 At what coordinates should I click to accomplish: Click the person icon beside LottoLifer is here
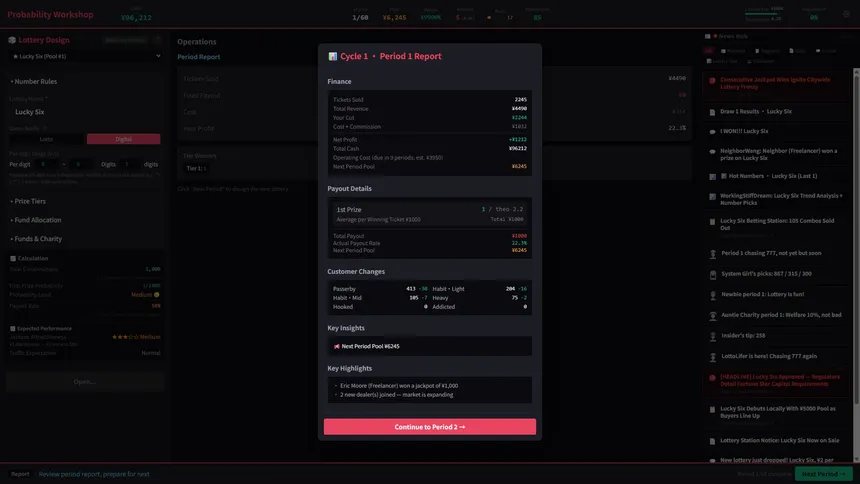[713, 357]
